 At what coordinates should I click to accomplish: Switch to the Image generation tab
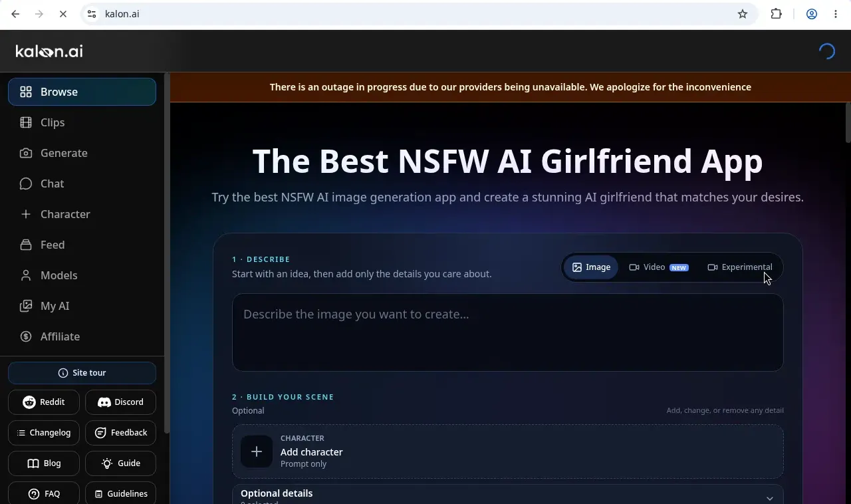click(591, 267)
